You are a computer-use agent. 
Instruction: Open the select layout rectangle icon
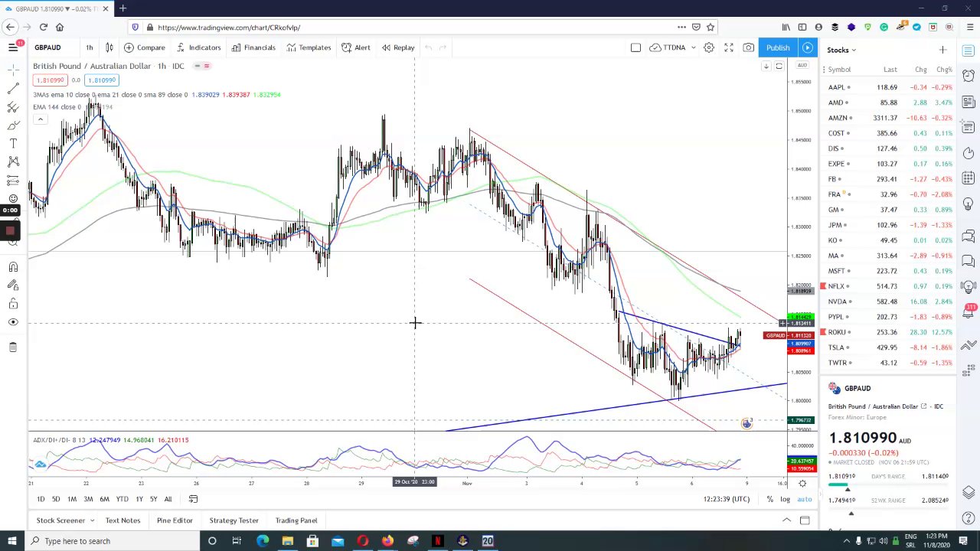point(635,47)
